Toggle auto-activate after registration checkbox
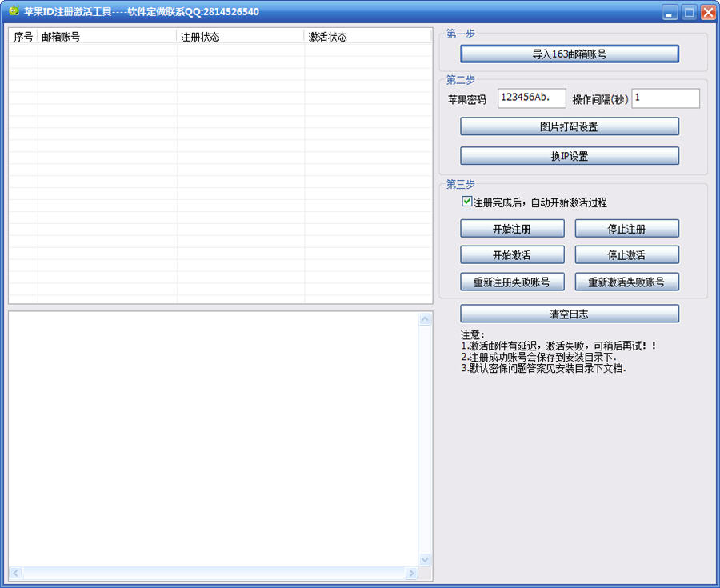 point(466,202)
